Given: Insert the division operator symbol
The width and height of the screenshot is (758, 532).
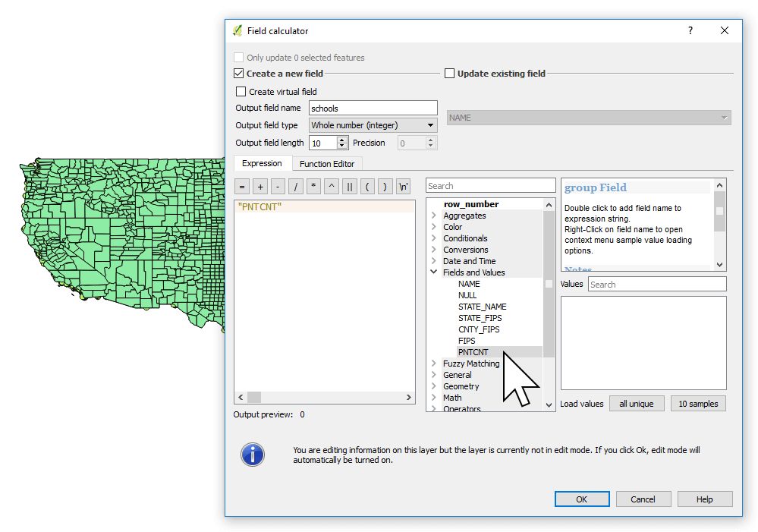Looking at the screenshot, I should (294, 186).
